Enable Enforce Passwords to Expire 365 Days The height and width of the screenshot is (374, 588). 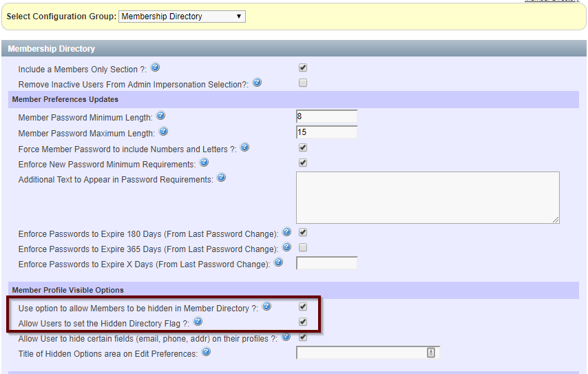[303, 247]
